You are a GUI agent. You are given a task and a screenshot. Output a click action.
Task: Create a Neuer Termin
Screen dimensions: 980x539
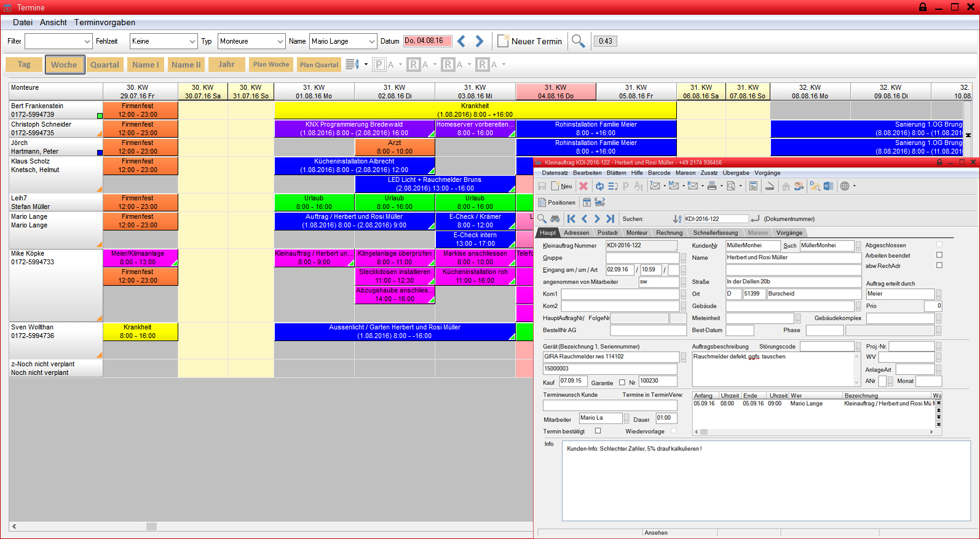tap(530, 41)
